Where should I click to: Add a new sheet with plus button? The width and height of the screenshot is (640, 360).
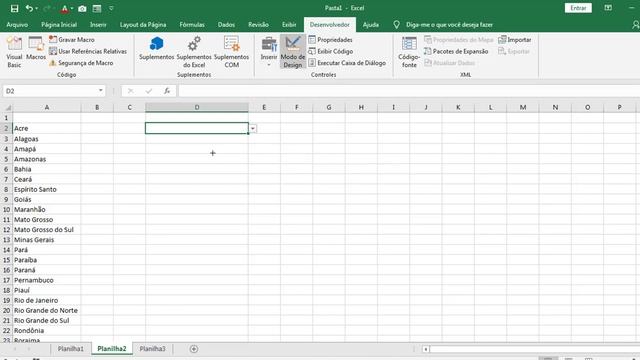[x=194, y=349]
